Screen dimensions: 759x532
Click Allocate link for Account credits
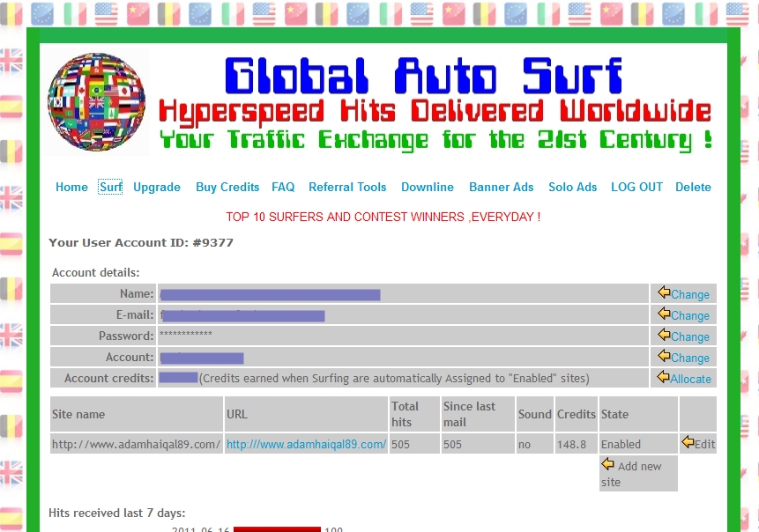pos(690,379)
